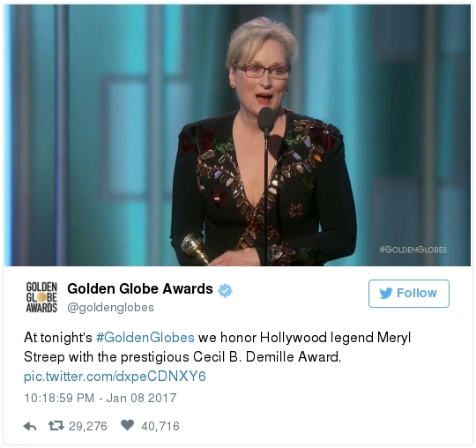Click the microphone in the photo
Image resolution: width=476 pixels, height=448 pixels.
pyautogui.click(x=266, y=120)
